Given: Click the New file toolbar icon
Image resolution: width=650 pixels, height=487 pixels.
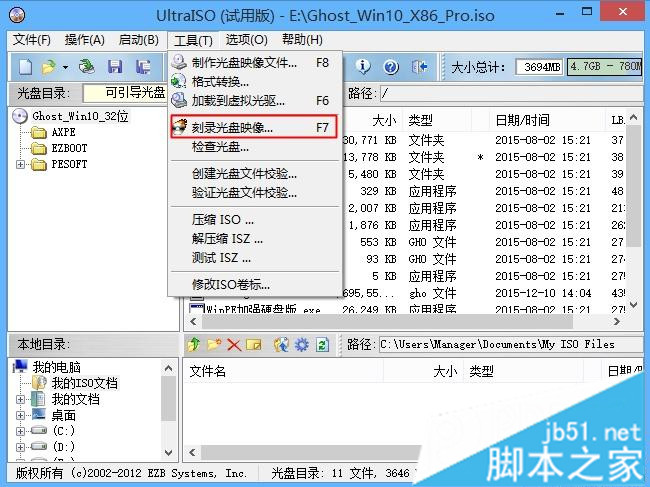Looking at the screenshot, I should click(26, 67).
